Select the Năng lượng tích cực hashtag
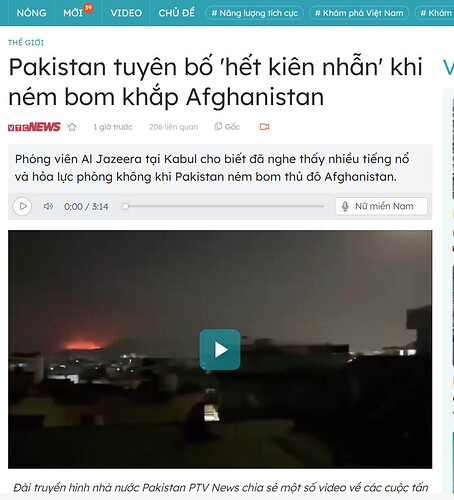 (255, 13)
